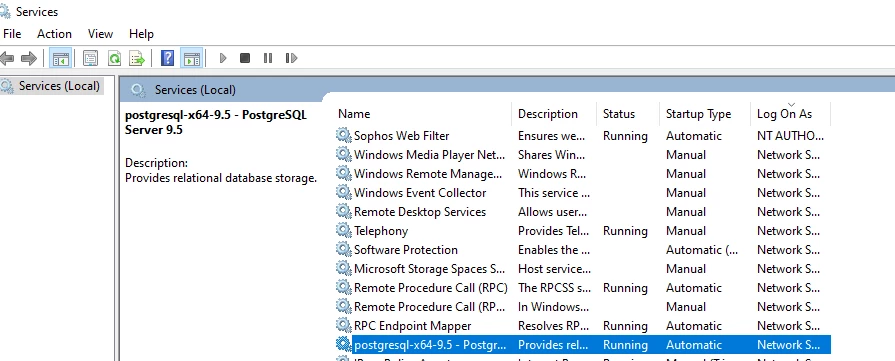Click the Restart Service icon
The width and height of the screenshot is (895, 361).
click(291, 58)
